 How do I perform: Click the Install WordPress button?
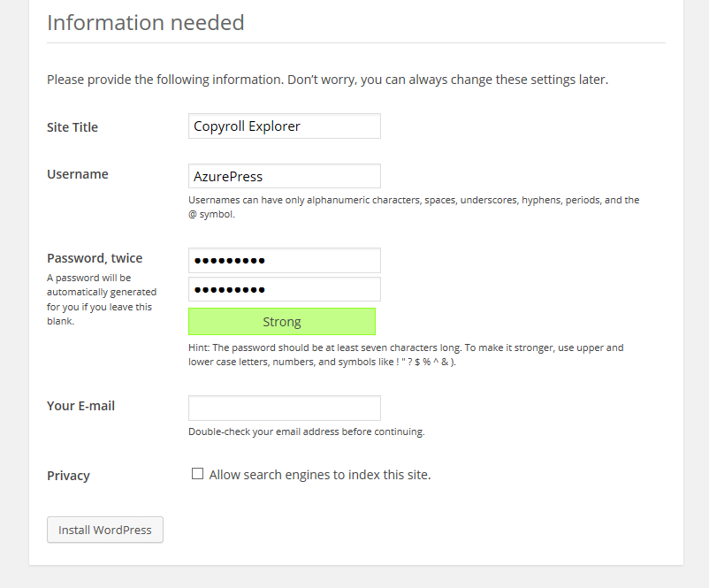coord(105,530)
